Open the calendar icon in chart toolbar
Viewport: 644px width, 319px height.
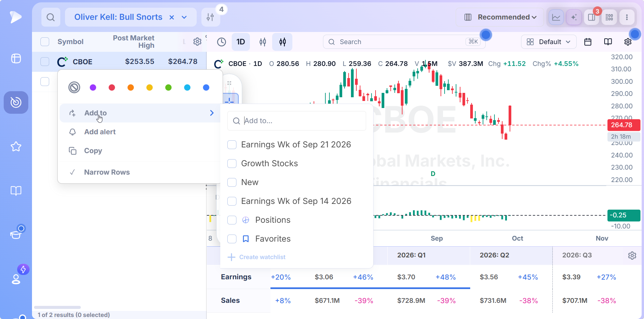588,42
